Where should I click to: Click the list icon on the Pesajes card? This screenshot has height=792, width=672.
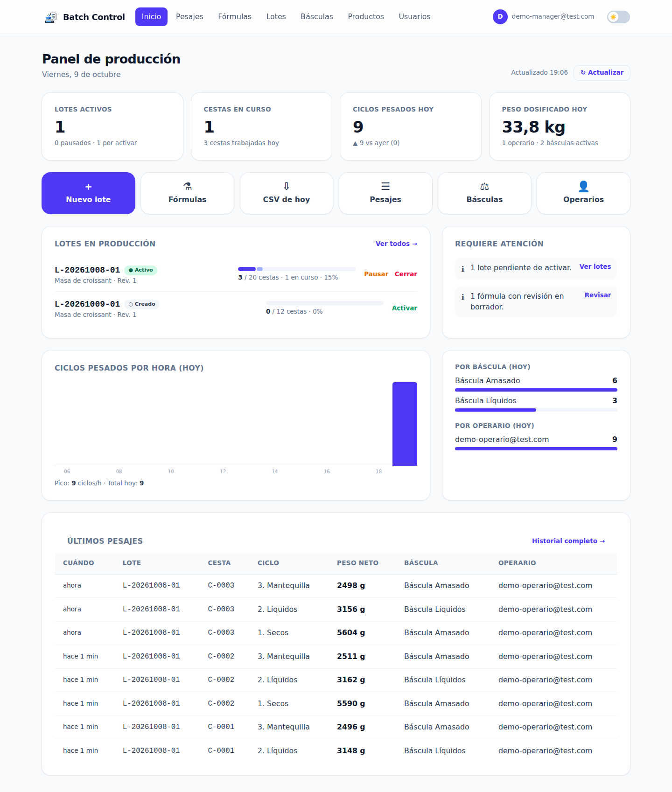[x=385, y=186]
